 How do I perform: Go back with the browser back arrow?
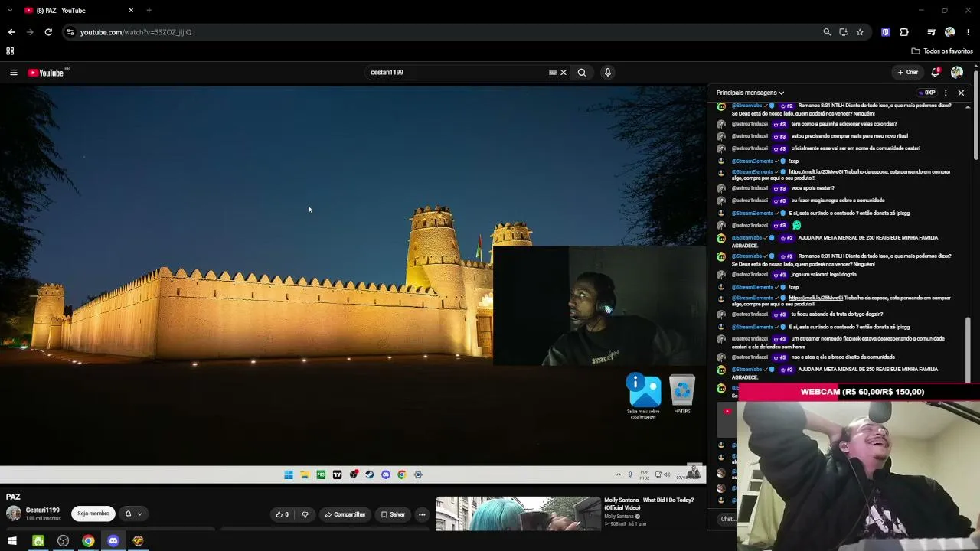(11, 32)
